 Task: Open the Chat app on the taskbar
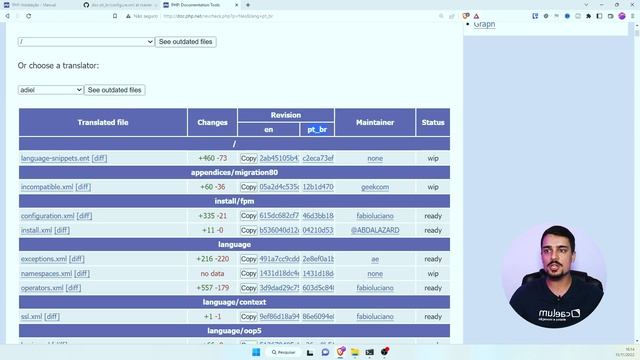(325, 352)
